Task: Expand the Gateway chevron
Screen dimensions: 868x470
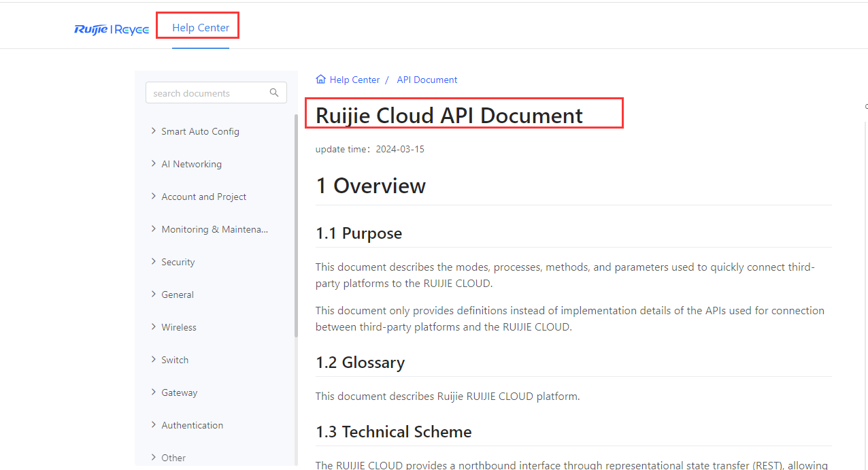Action: click(154, 392)
